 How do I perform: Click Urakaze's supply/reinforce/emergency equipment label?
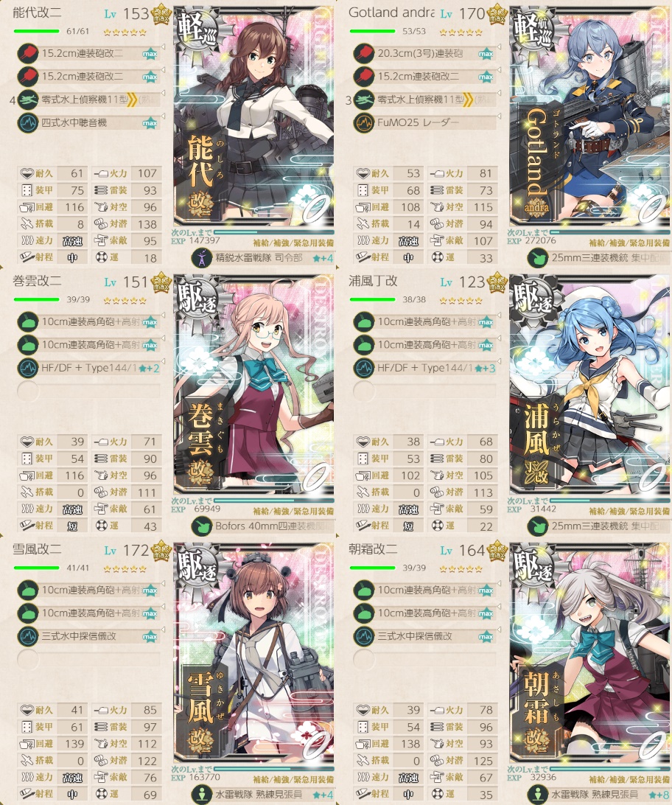pyautogui.click(x=629, y=511)
